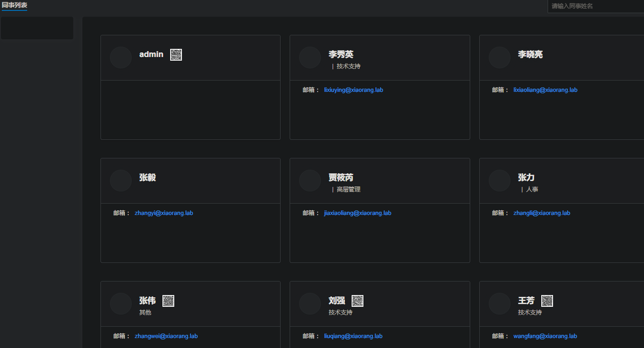Focus the 请输入同事姓名 search field

596,6
